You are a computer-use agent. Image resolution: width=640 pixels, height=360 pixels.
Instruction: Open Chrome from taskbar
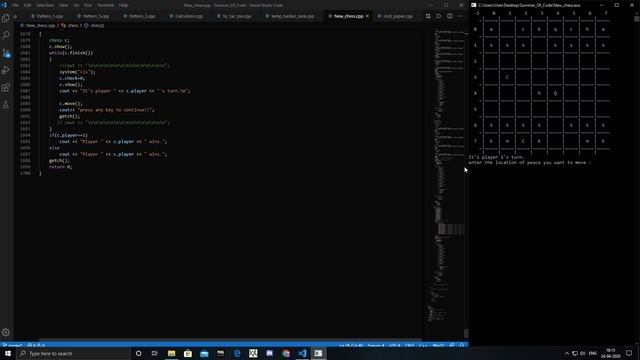[x=286, y=353]
